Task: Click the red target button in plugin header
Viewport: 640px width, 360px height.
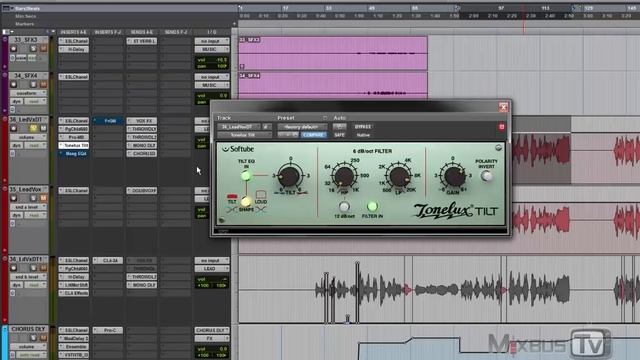Action: click(x=502, y=127)
